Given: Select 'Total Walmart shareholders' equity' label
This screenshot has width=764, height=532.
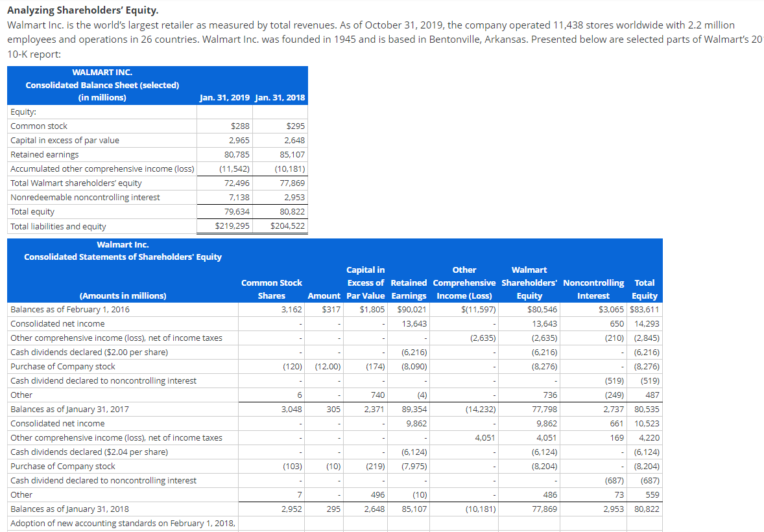Looking at the screenshot, I should (x=76, y=183).
